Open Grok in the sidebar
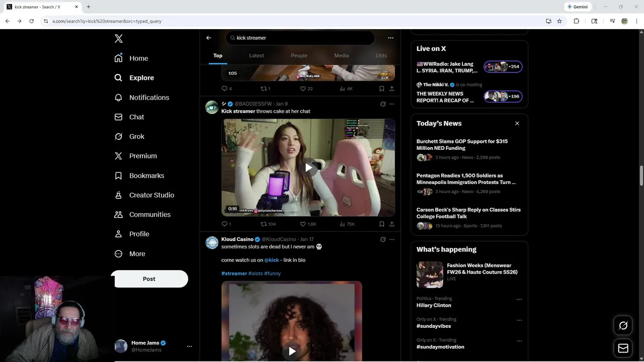Image resolution: width=644 pixels, height=362 pixels. [x=129, y=136]
